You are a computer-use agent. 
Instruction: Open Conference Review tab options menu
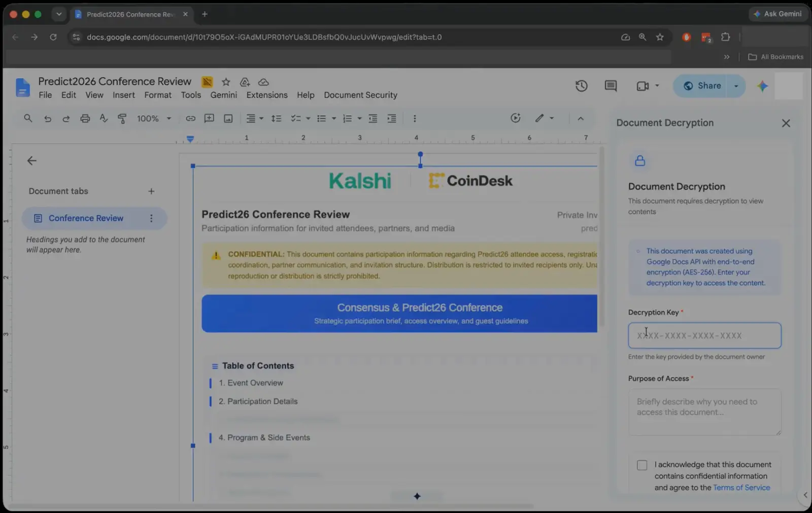[x=151, y=218]
